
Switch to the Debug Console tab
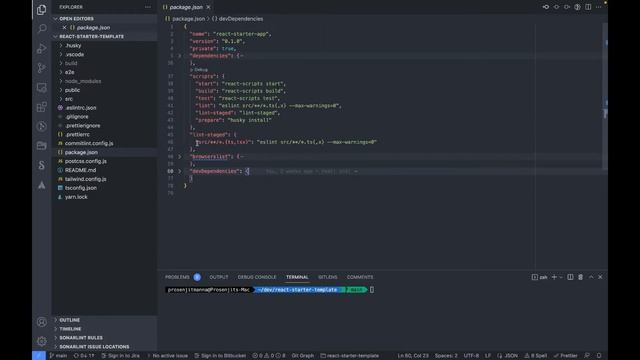pos(257,277)
